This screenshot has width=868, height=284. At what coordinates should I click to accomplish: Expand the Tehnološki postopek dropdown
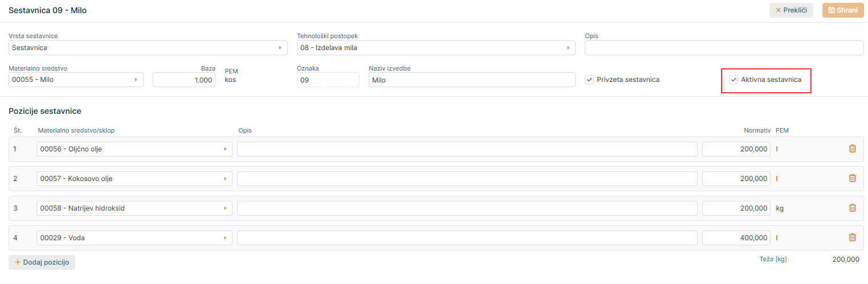click(x=436, y=48)
